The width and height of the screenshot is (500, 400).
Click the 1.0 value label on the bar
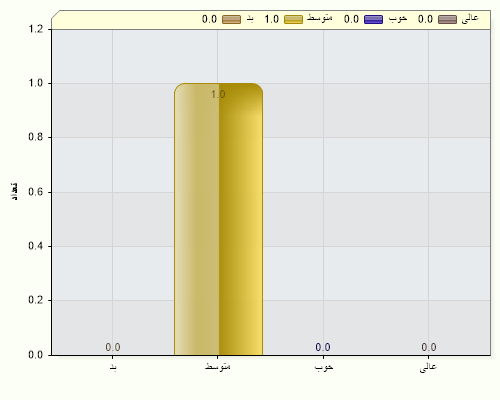tap(218, 94)
